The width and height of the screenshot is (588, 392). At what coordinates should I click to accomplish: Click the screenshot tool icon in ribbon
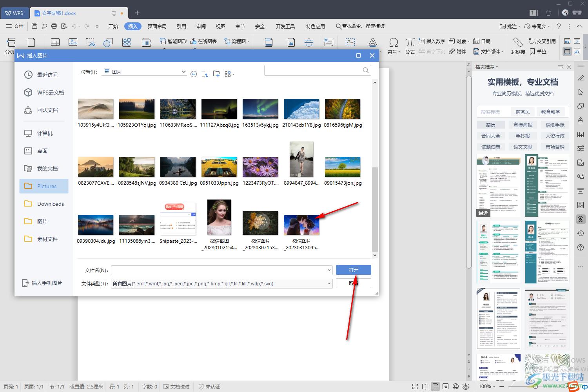(x=91, y=42)
